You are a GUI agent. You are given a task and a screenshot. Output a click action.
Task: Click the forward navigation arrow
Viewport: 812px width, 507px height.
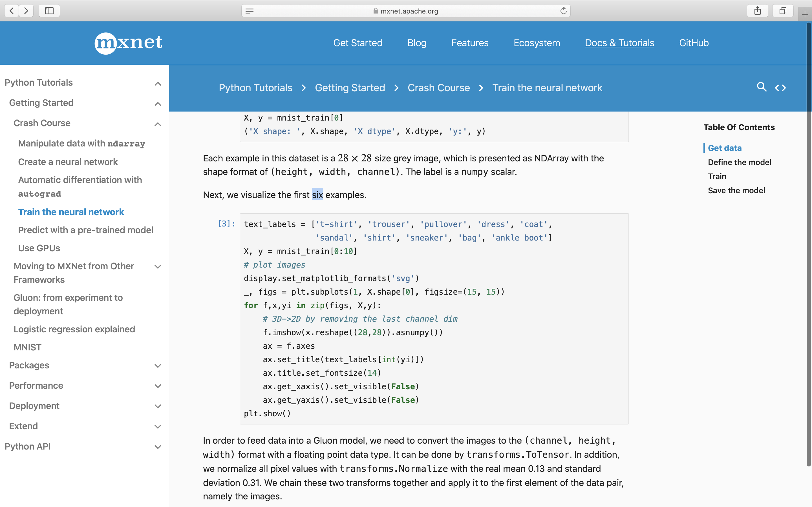(x=26, y=10)
